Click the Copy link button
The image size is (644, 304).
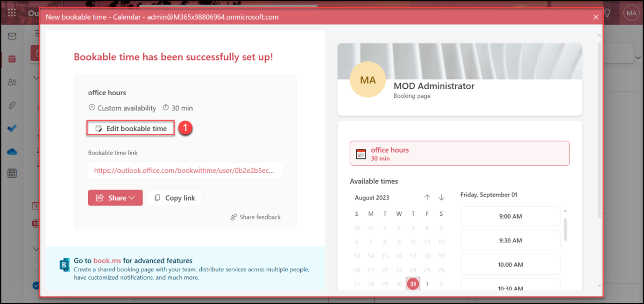pyautogui.click(x=175, y=198)
